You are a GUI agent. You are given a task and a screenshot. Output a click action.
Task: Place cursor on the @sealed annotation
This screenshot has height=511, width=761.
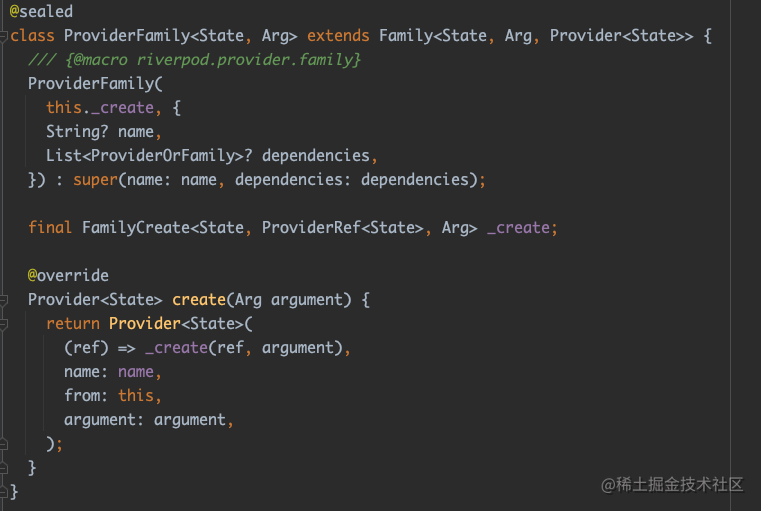coord(41,11)
